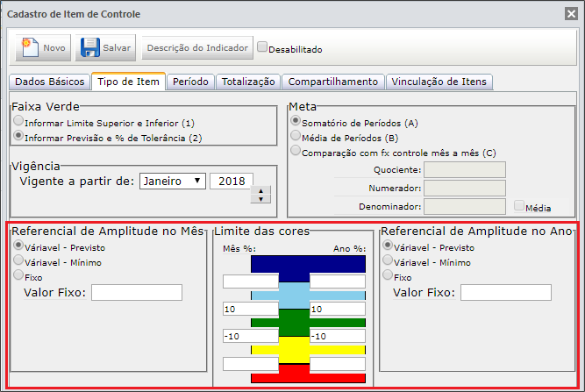Open the Período tab
585x392 pixels.
[190, 82]
